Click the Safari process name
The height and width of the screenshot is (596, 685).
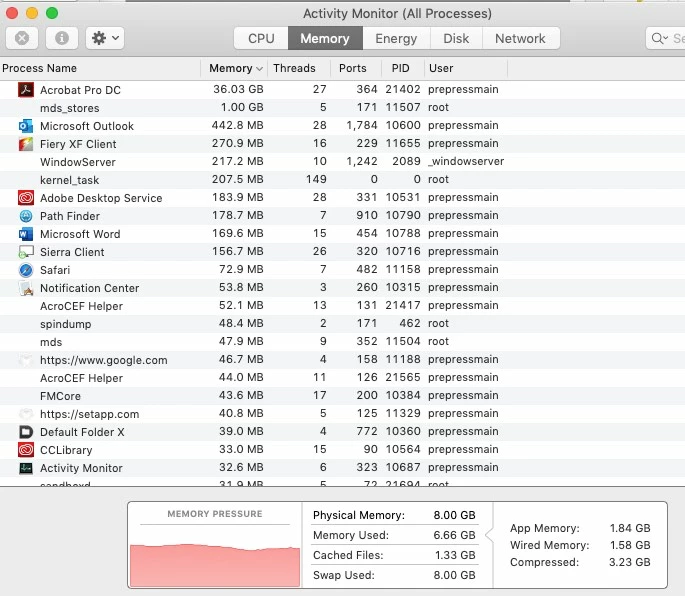pos(55,270)
